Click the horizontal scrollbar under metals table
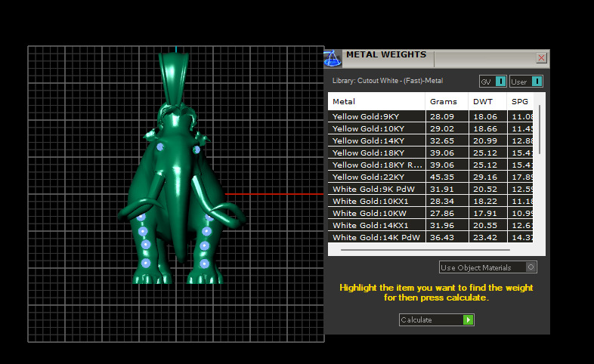Image resolution: width=594 pixels, height=364 pixels. (x=425, y=250)
